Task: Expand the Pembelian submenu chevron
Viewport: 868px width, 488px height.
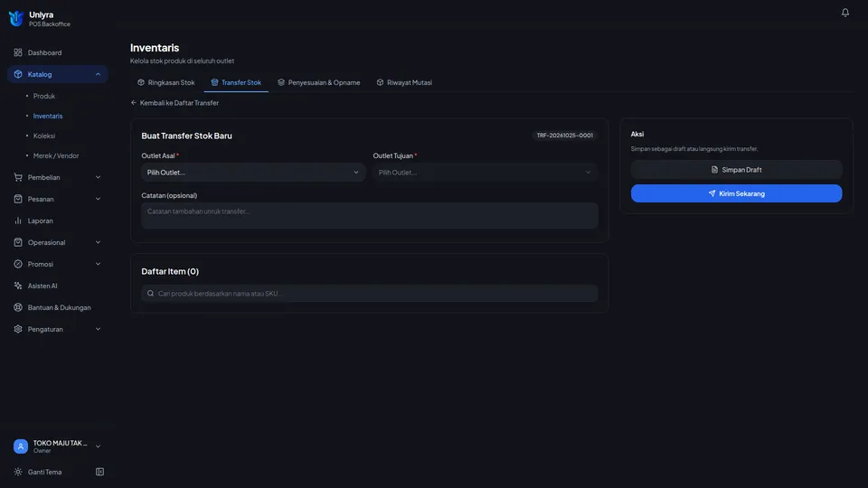Action: pos(98,177)
